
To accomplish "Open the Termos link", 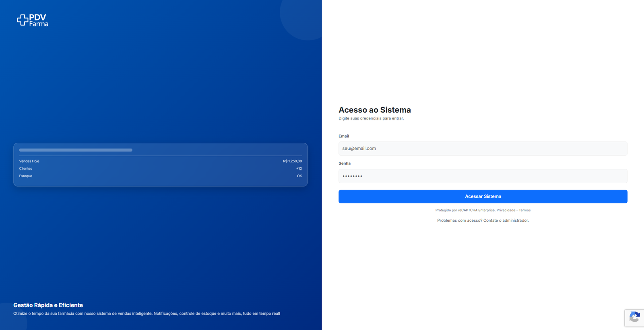I will tap(524, 210).
